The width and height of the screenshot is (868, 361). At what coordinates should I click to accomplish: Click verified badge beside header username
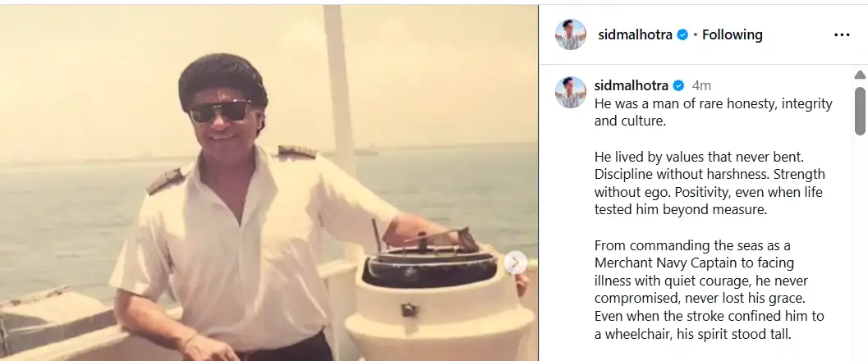pyautogui.click(x=682, y=34)
